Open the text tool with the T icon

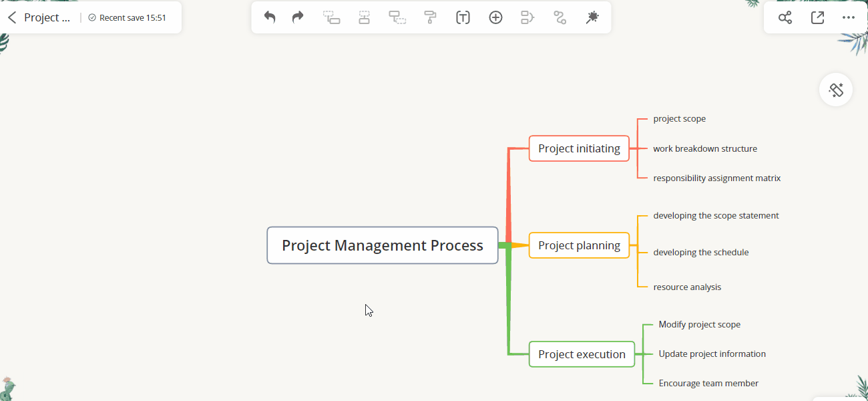(x=463, y=17)
